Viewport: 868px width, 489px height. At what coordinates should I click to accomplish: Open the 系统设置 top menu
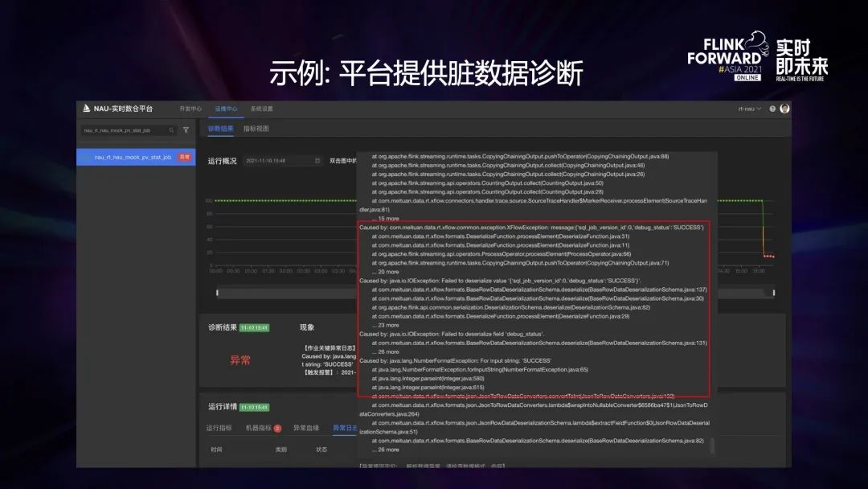point(261,109)
